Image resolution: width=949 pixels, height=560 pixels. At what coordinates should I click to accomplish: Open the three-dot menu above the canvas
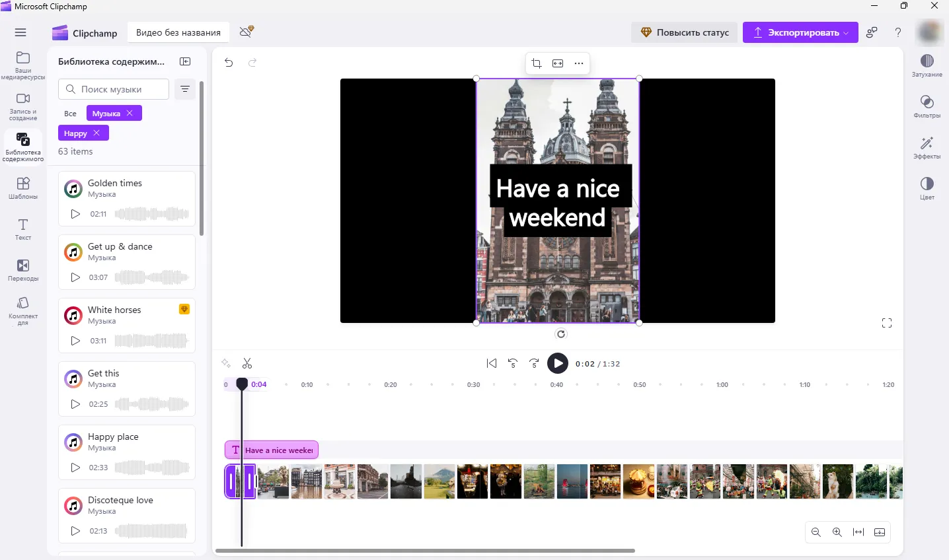(579, 63)
